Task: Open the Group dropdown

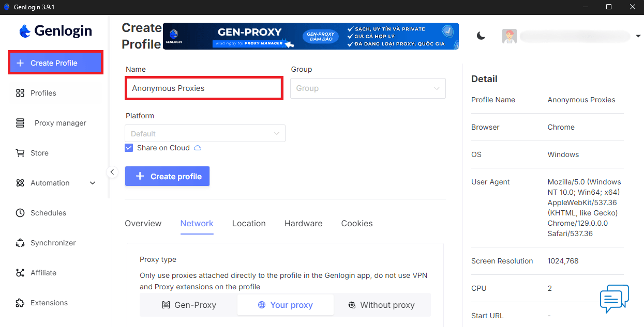Action: coord(368,88)
